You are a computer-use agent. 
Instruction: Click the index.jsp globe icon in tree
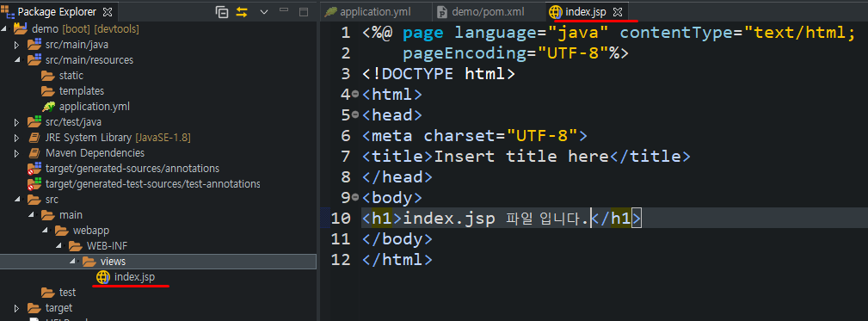[x=103, y=277]
